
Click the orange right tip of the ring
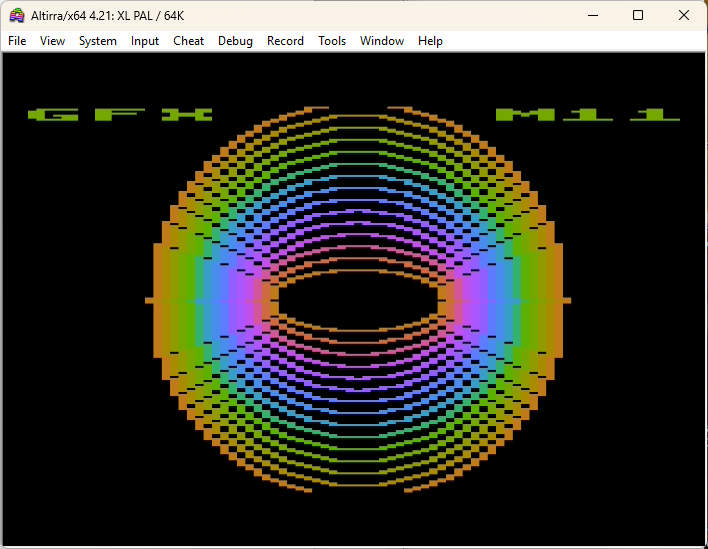[567, 300]
